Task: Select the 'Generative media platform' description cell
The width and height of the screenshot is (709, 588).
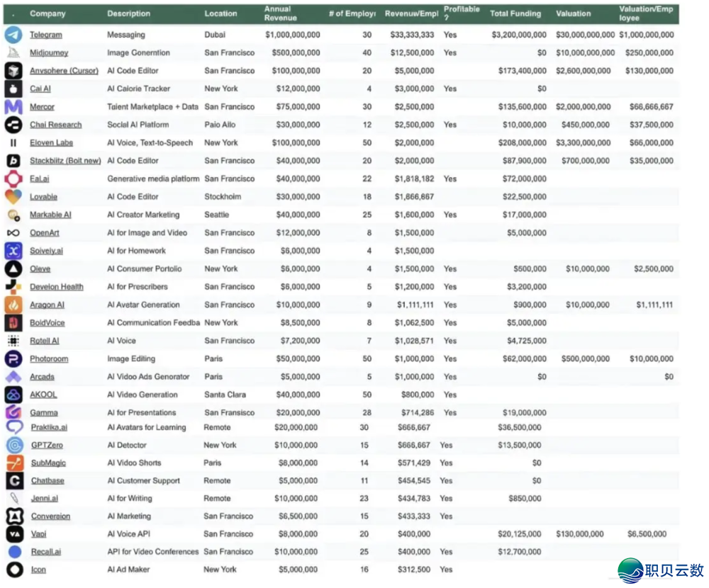Action: [153, 179]
